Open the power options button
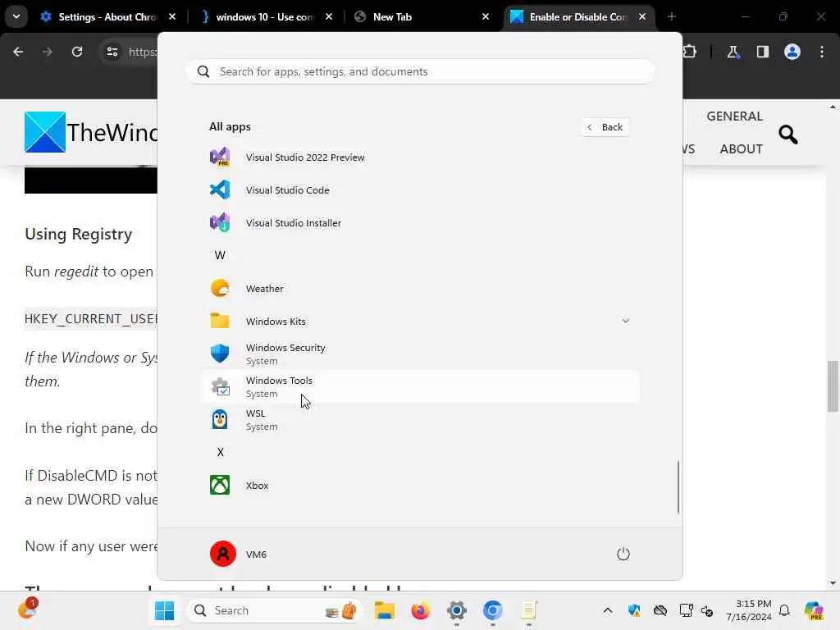The image size is (840, 630). [623, 554]
